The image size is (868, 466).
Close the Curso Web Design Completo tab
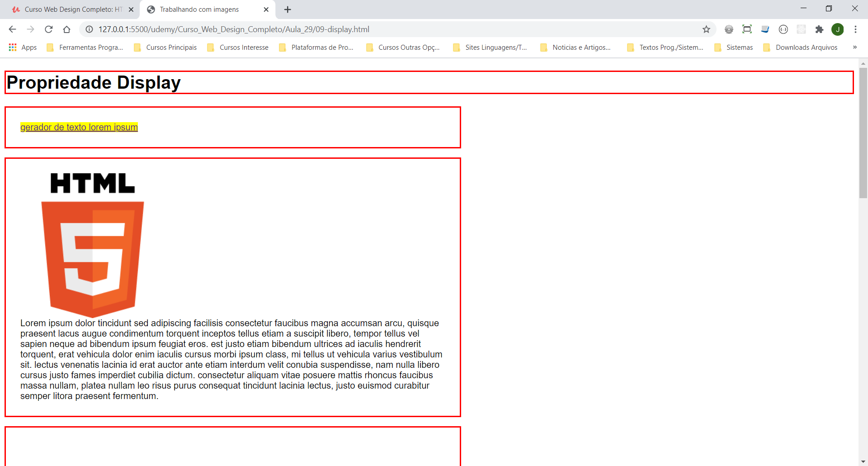(131, 10)
